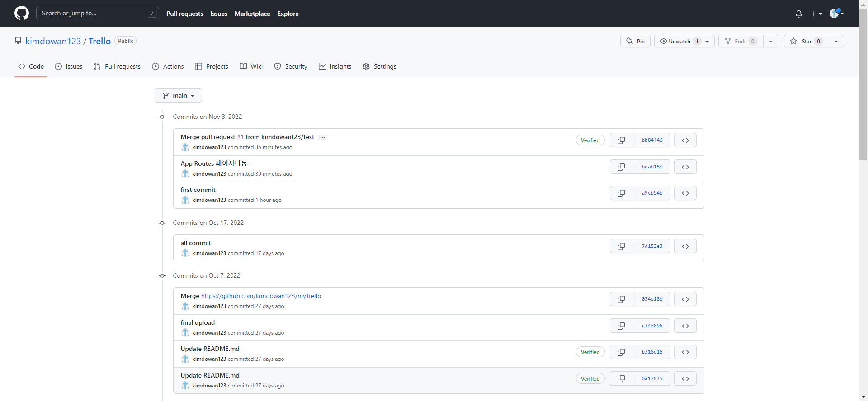Image resolution: width=868 pixels, height=401 pixels.
Task: Open repository Settings tab
Action: 379,66
